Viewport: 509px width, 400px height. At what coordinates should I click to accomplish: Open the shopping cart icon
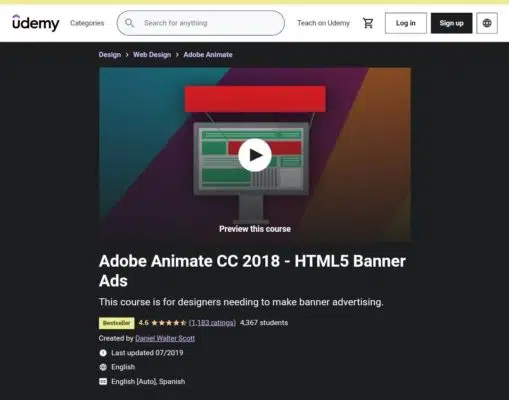(x=368, y=23)
